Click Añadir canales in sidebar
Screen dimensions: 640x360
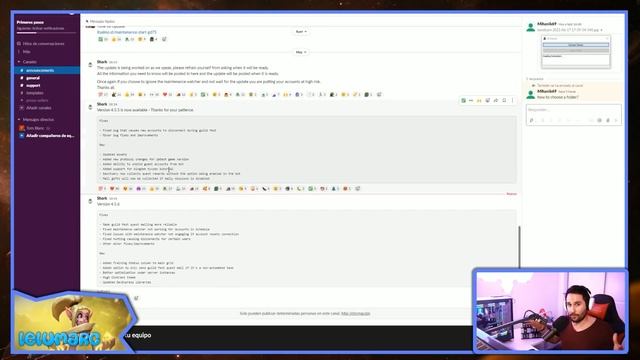[x=38, y=108]
